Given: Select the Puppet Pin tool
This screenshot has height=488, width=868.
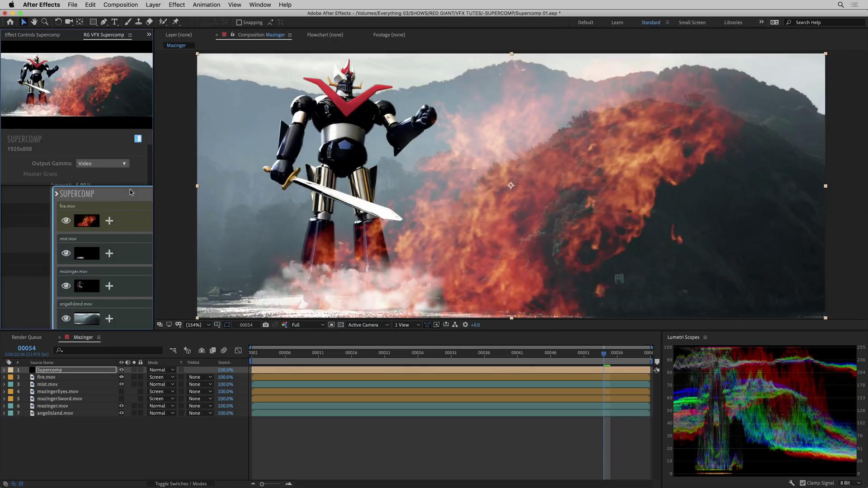Looking at the screenshot, I should pyautogui.click(x=176, y=22).
